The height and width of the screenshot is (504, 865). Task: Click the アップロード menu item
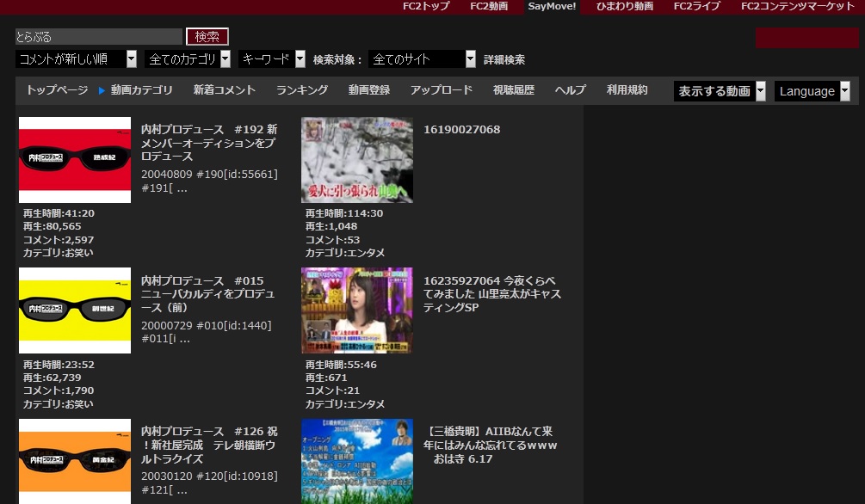point(441,89)
